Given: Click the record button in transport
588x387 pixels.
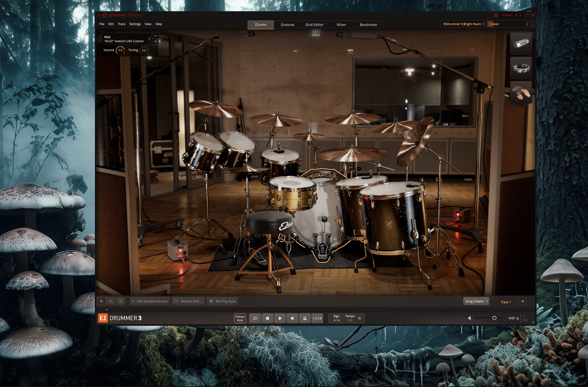Looking at the screenshot, I should point(292,318).
